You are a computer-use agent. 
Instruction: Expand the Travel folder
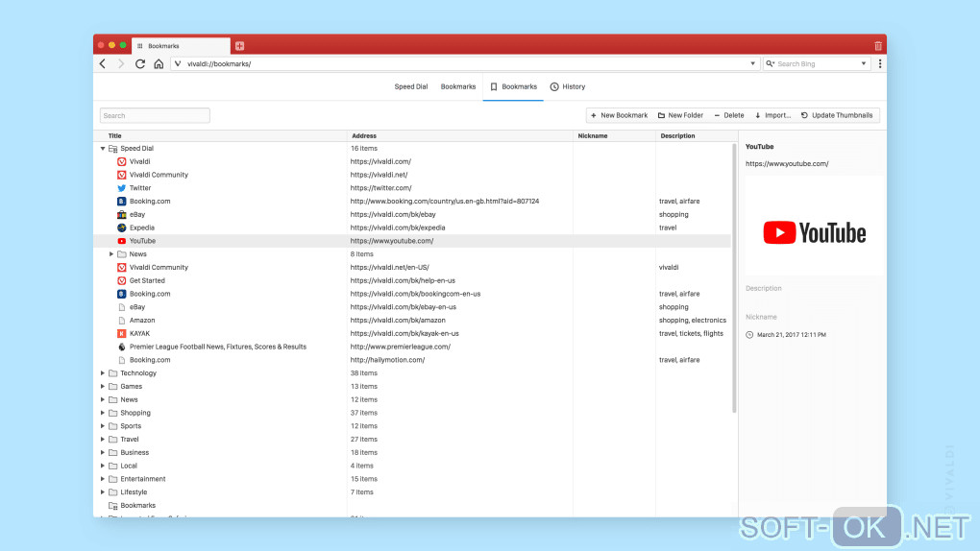(x=103, y=440)
